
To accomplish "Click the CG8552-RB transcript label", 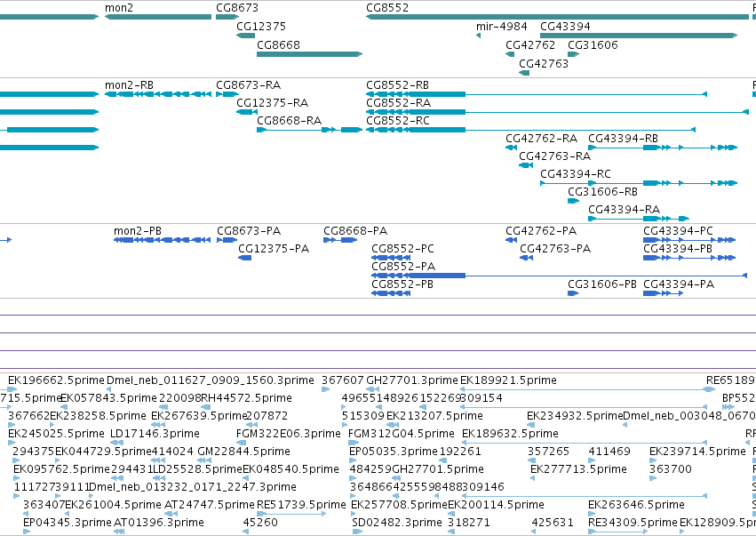I will (398, 85).
